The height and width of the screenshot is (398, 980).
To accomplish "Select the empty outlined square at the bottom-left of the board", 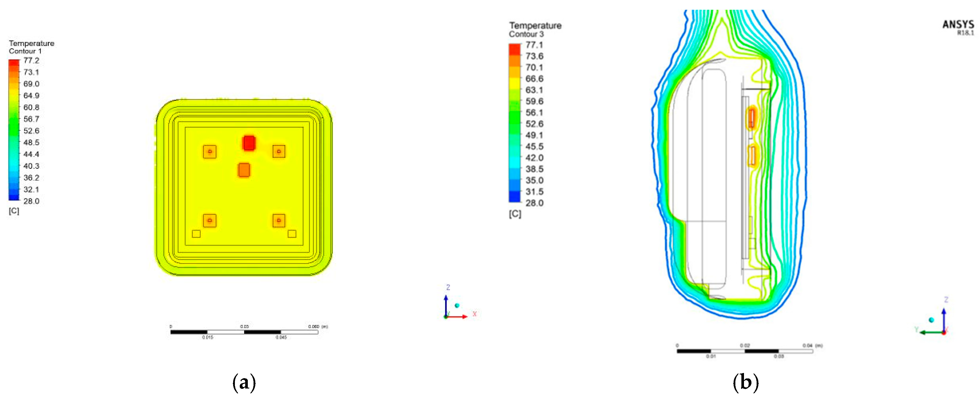I will (196, 234).
